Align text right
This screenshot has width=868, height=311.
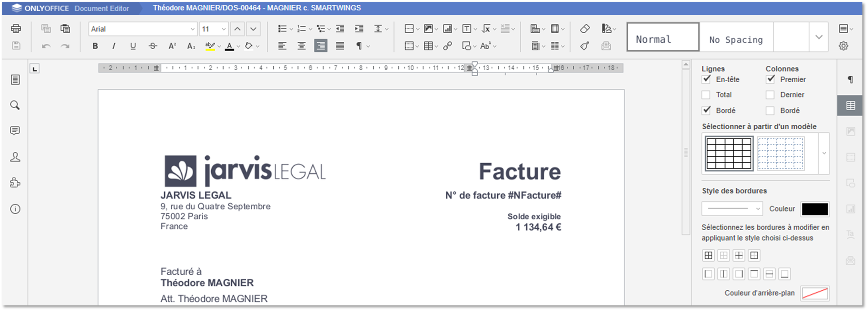pos(321,46)
